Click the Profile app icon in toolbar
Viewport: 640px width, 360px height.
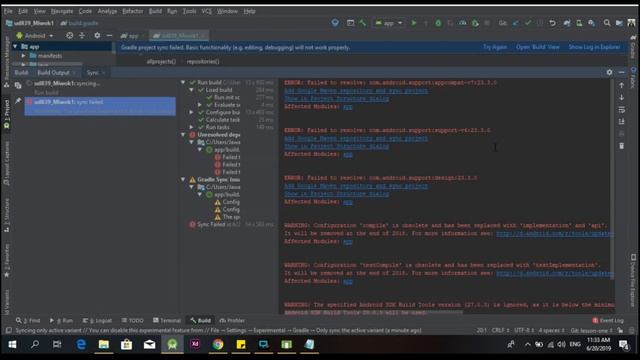click(462, 23)
